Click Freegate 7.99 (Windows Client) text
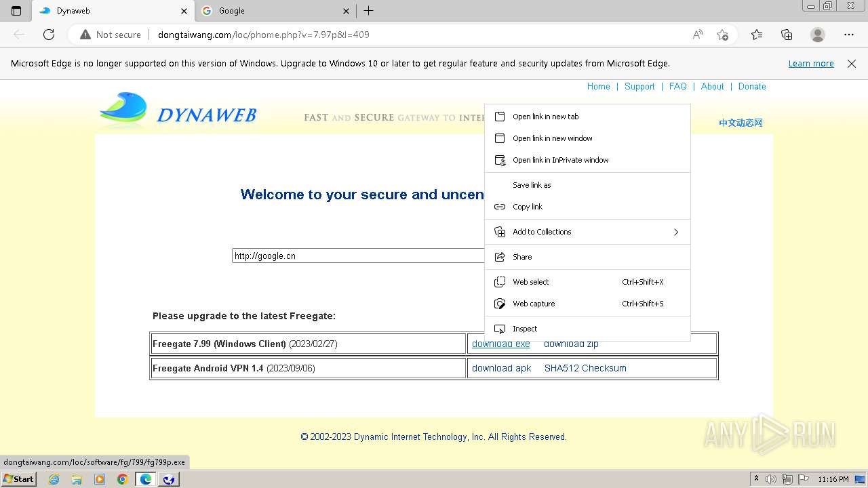 point(219,344)
